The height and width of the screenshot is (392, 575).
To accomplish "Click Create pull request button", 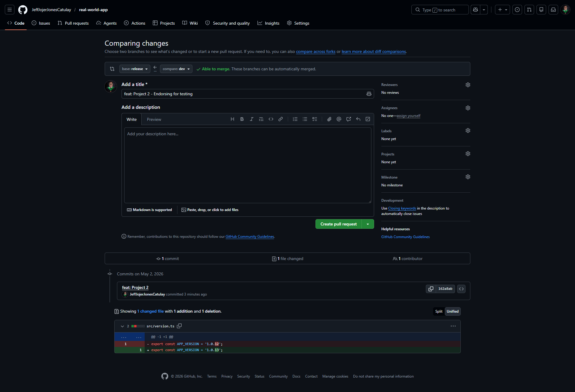I will click(x=339, y=224).
